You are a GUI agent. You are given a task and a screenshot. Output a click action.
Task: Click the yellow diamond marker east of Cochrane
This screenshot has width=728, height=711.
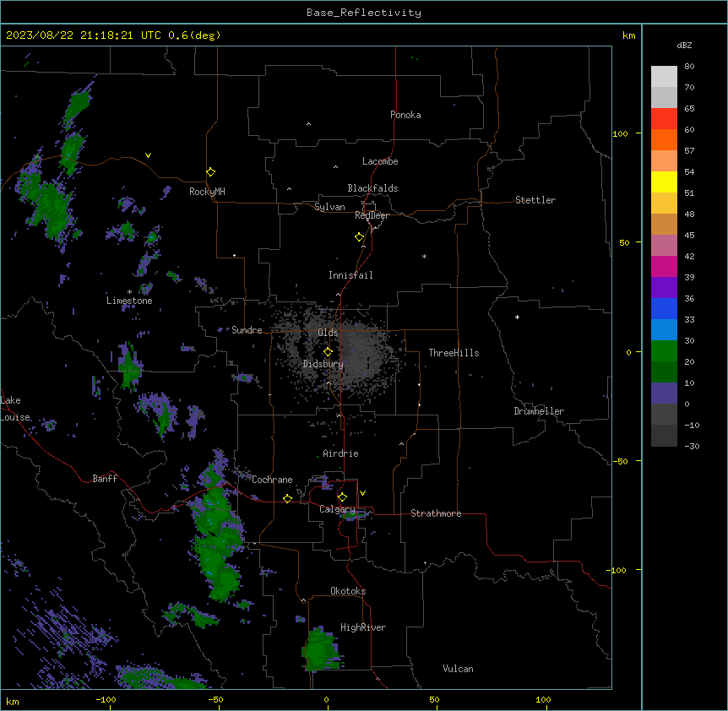(287, 498)
